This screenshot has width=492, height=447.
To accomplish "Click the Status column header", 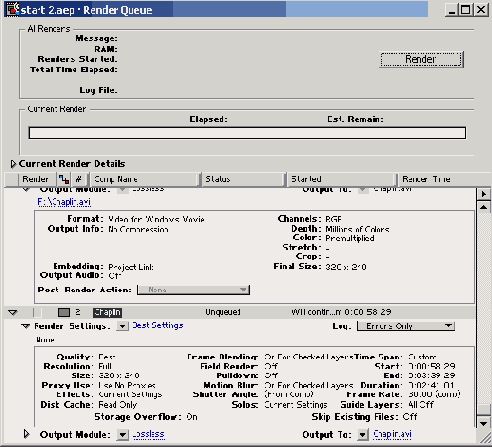I will point(243,179).
